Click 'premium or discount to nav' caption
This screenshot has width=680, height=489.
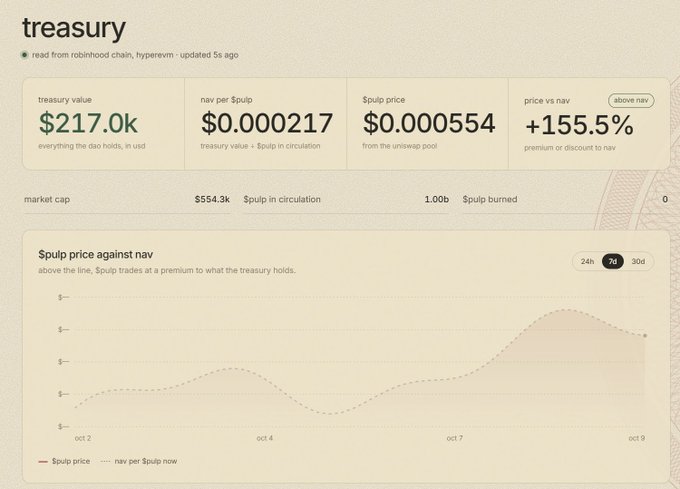coord(569,148)
